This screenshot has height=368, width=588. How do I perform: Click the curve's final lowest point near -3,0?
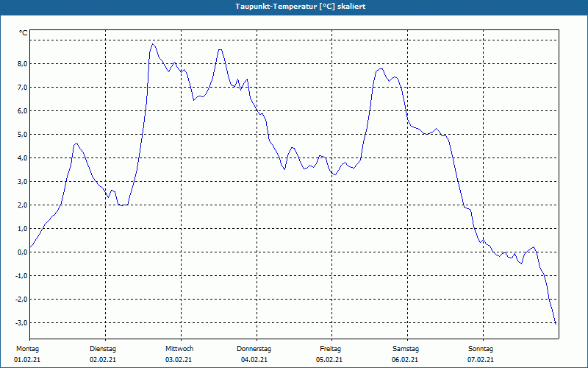556,323
